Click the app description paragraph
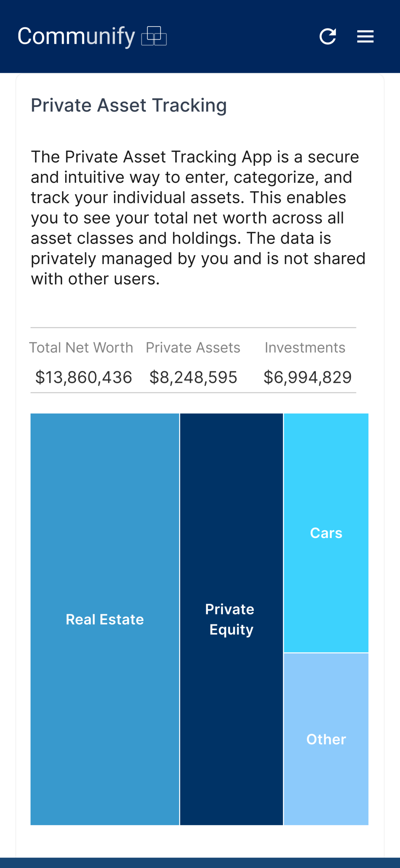The image size is (400, 868). click(198, 218)
